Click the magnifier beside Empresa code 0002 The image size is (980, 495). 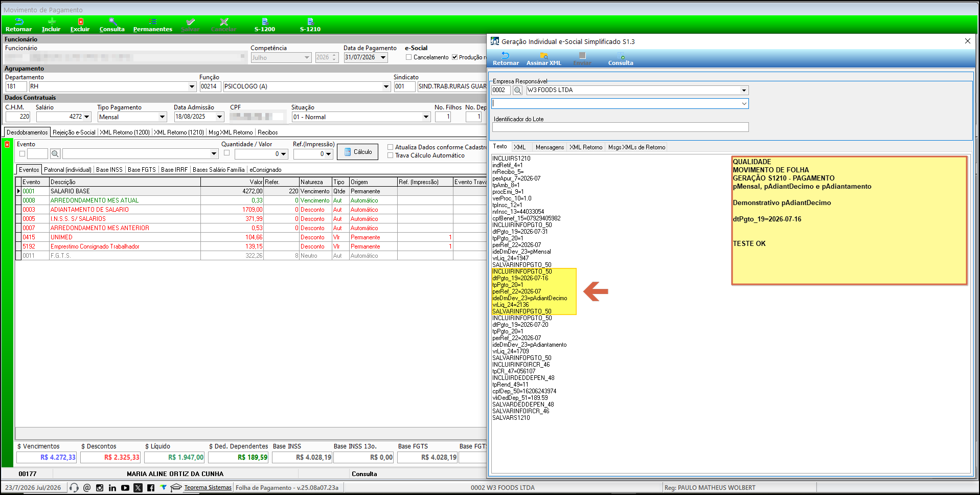[x=517, y=90]
